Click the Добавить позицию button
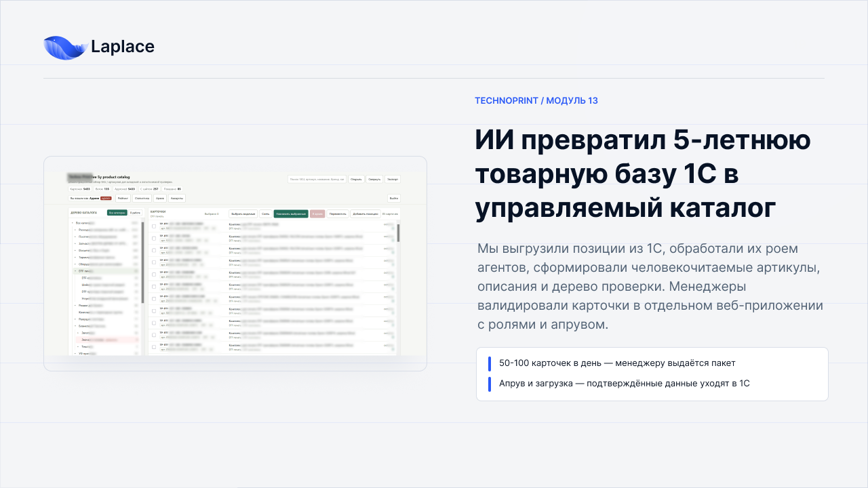The image size is (868, 488). pos(366,213)
